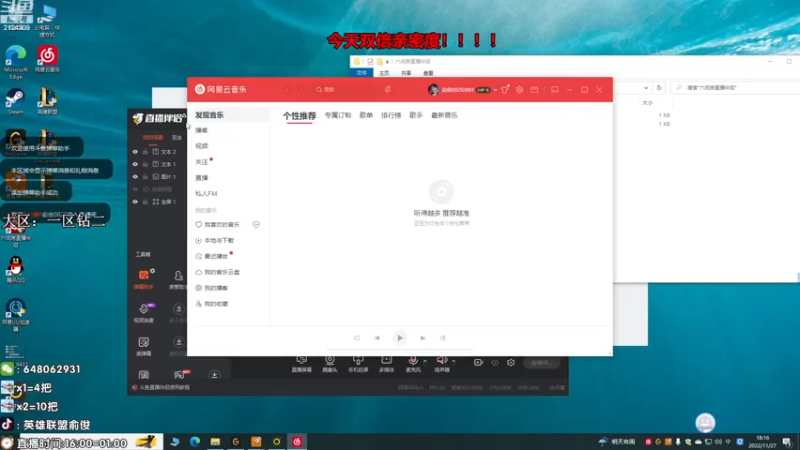The height and width of the screenshot is (450, 800).
Task: Toggle the lock on 文本 2 layer
Action: coord(145,152)
